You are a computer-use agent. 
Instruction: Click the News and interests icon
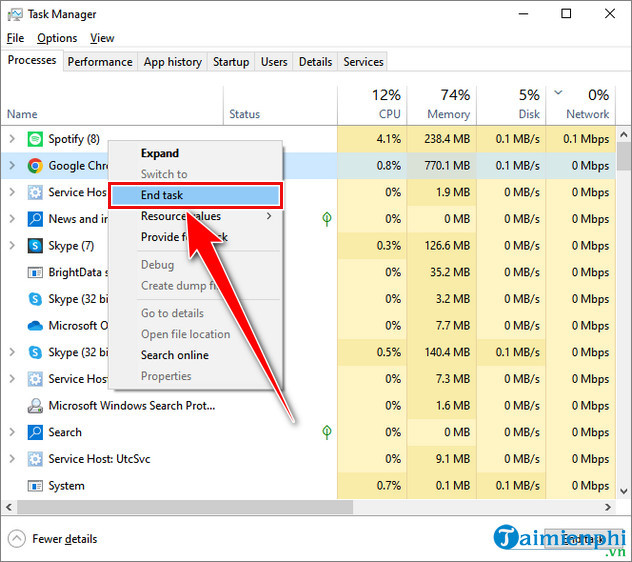35,219
